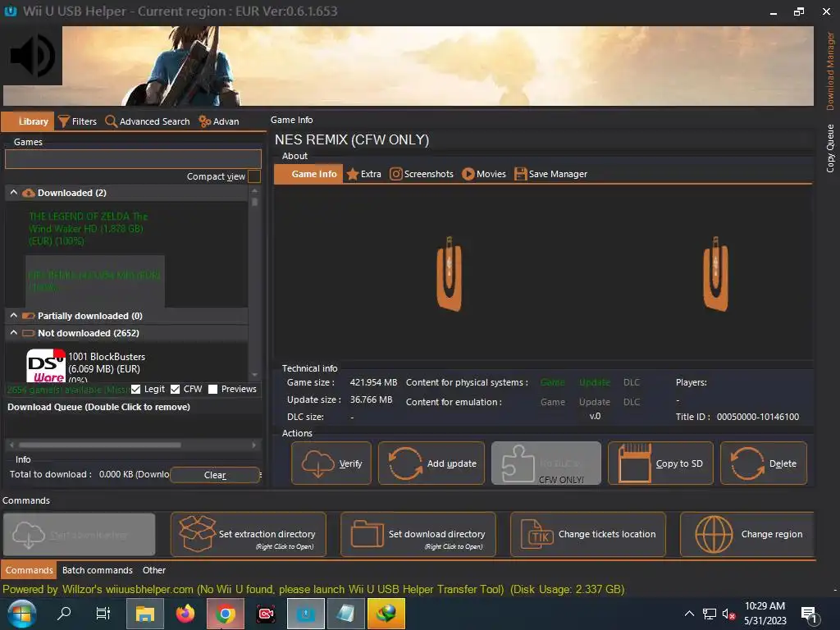This screenshot has width=840, height=630.
Task: Collapse the Downloaded (2) group
Action: (14, 192)
